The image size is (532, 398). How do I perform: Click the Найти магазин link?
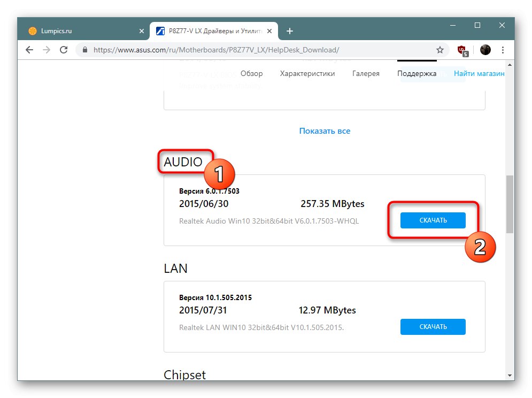[479, 73]
